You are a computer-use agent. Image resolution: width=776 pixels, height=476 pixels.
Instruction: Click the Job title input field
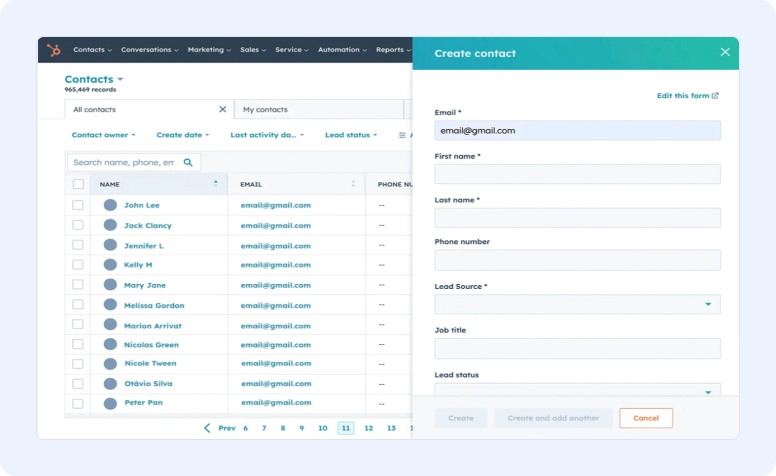(x=577, y=348)
